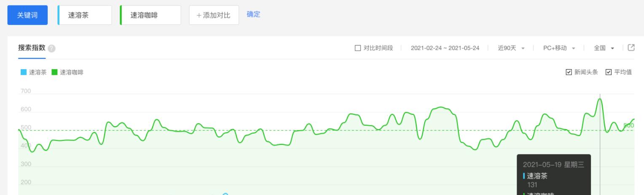Select the 速溶茶 keyword field

[84, 15]
